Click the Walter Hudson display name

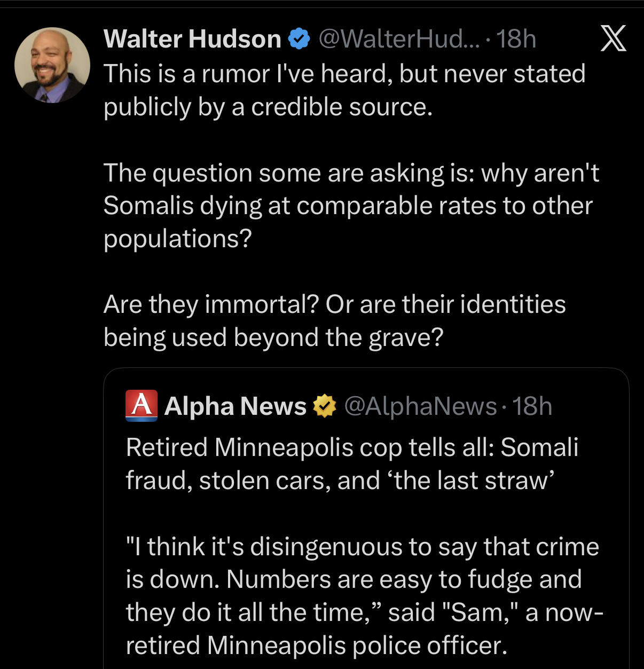click(192, 39)
